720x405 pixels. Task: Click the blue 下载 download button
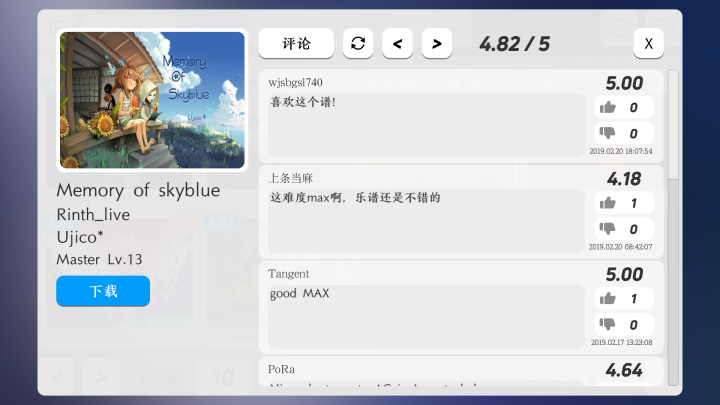(103, 291)
